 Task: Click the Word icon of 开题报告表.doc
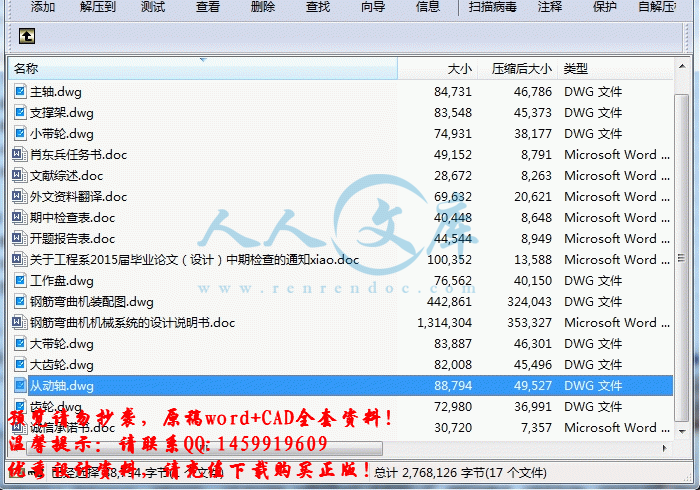pos(19,238)
